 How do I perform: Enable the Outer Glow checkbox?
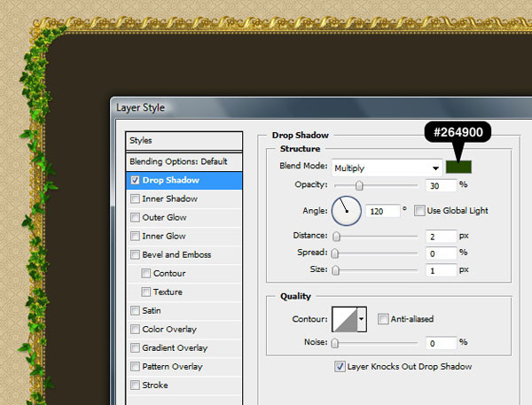tap(135, 217)
